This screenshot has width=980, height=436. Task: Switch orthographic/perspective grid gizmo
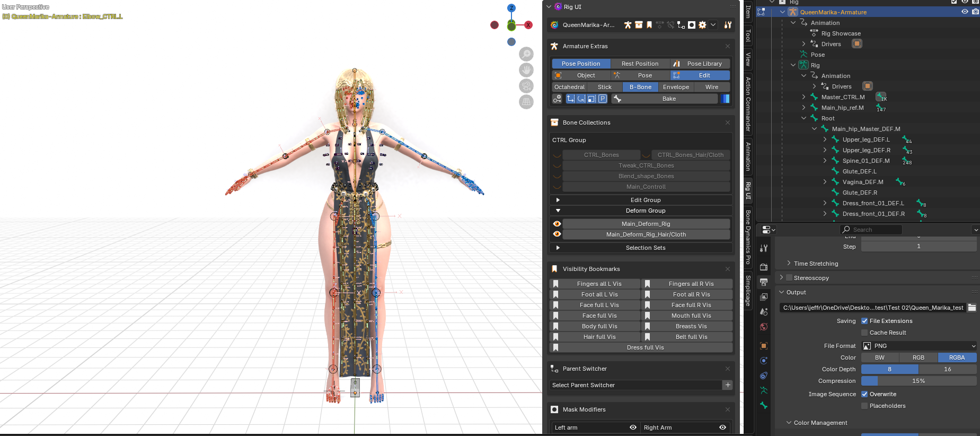click(526, 102)
